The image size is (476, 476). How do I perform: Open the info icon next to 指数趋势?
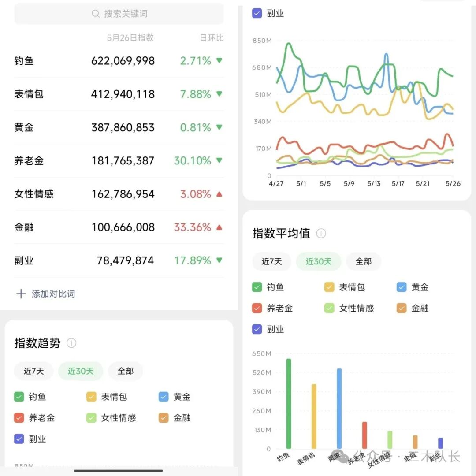click(x=71, y=343)
